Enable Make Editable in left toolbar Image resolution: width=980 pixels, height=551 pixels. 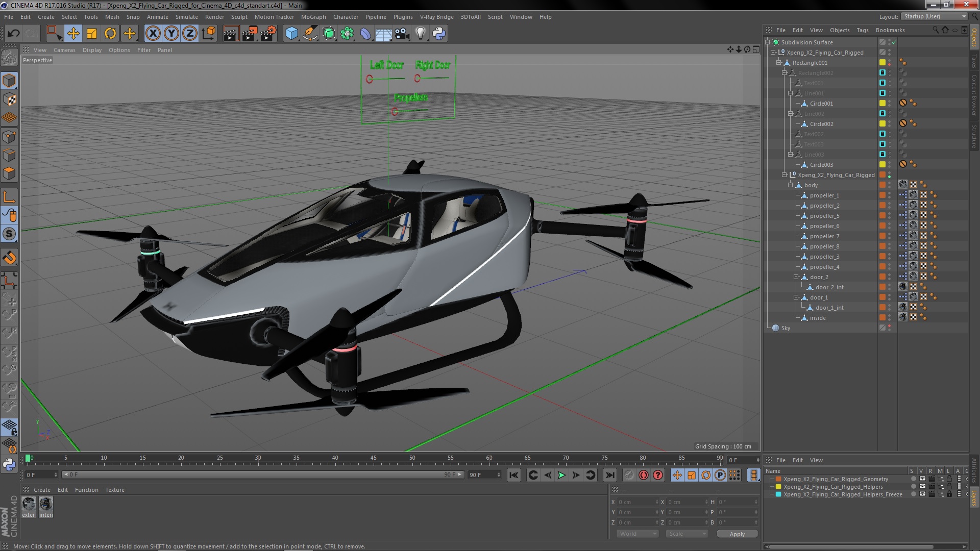9,58
